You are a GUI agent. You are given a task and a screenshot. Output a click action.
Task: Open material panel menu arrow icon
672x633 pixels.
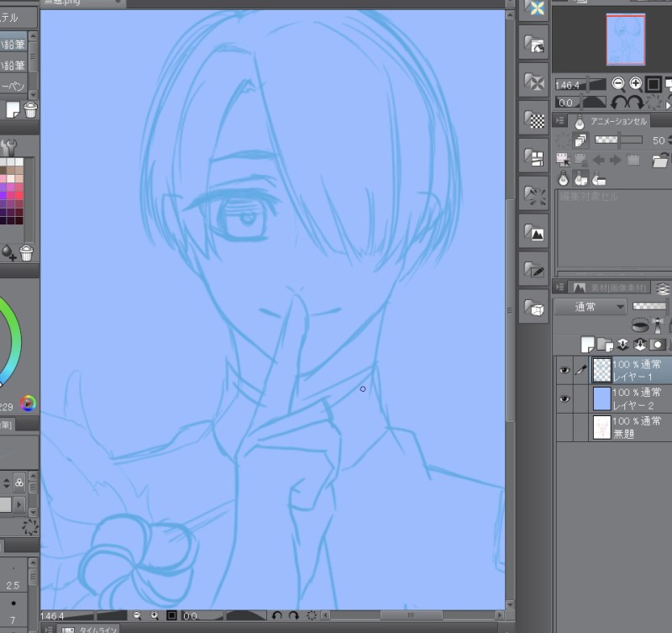tap(559, 287)
